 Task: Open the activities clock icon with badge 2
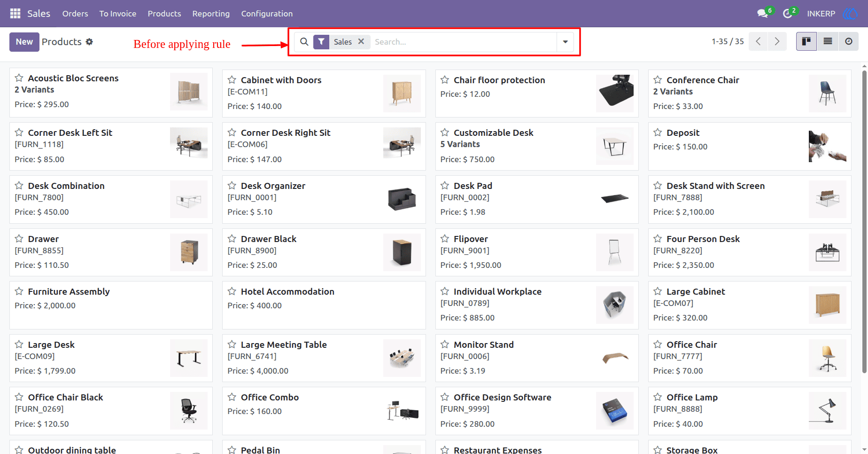[x=788, y=14]
